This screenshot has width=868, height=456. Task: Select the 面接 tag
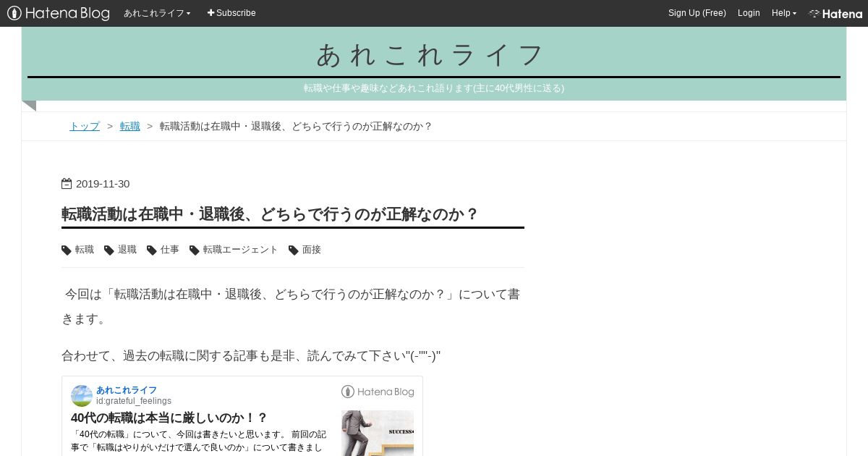(312, 250)
